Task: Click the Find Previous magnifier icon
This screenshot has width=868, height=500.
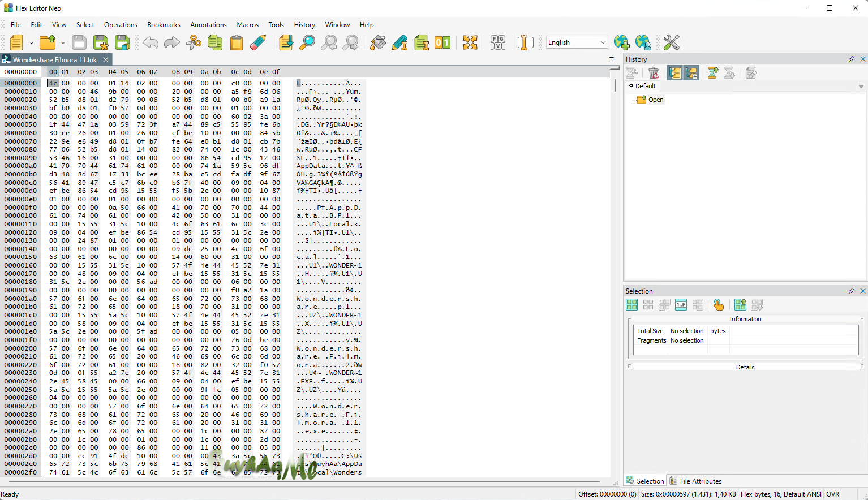Action: tap(329, 42)
